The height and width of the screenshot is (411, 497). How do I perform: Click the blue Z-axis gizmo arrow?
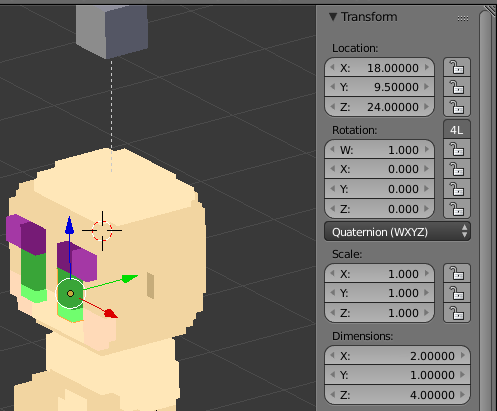[69, 225]
